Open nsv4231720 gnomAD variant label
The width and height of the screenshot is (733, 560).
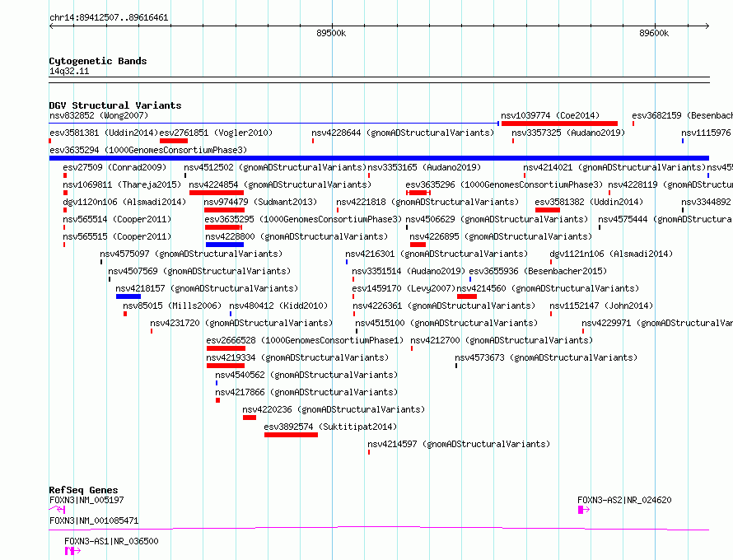241,323
